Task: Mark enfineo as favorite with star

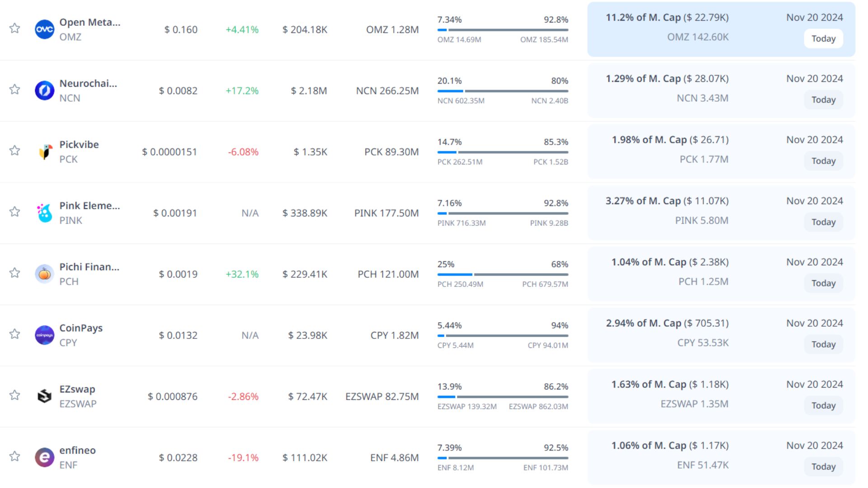Action: point(15,456)
